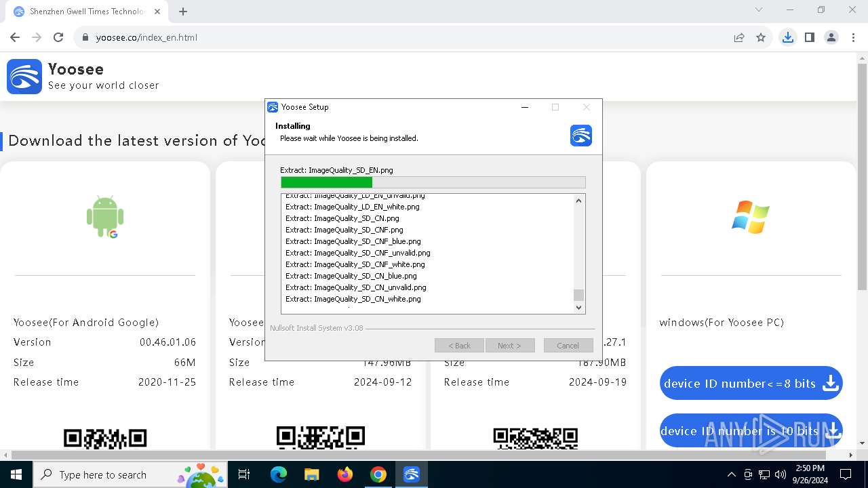Click the Android version number 00.46.01.06
Screen dimensions: 868x488
[168, 342]
